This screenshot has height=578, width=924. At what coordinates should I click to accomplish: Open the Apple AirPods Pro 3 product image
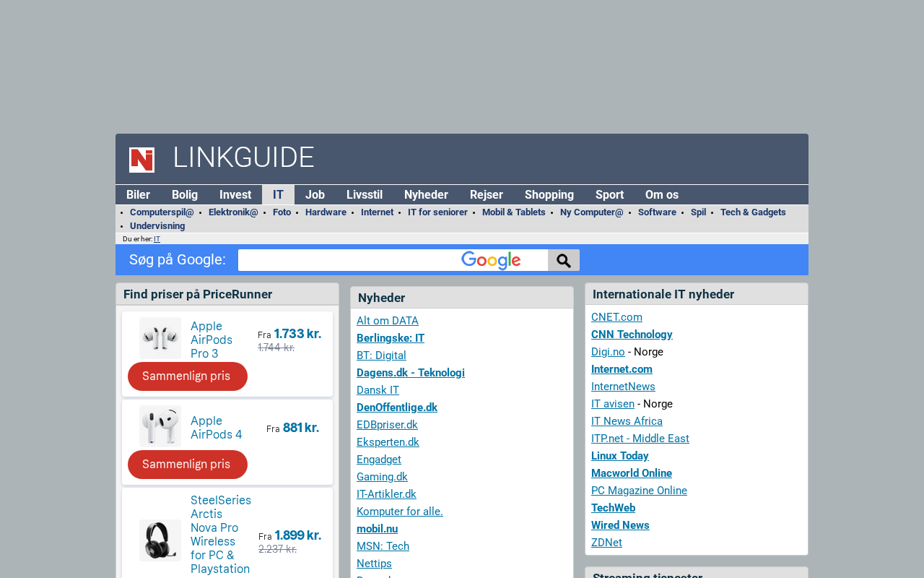[x=160, y=337]
